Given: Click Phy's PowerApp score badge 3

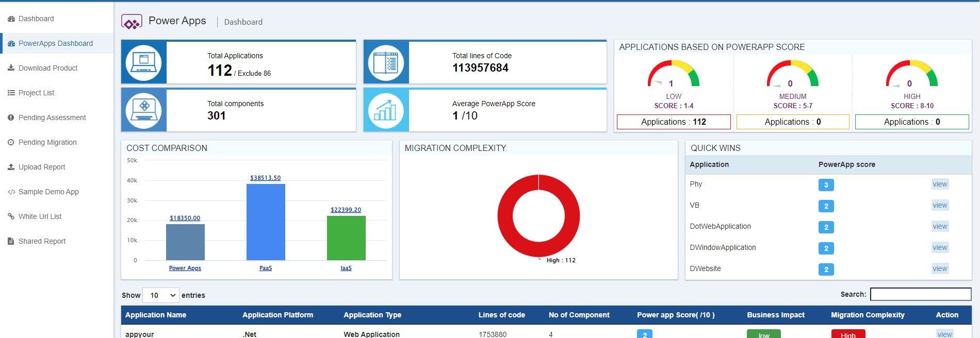Looking at the screenshot, I should [x=826, y=185].
